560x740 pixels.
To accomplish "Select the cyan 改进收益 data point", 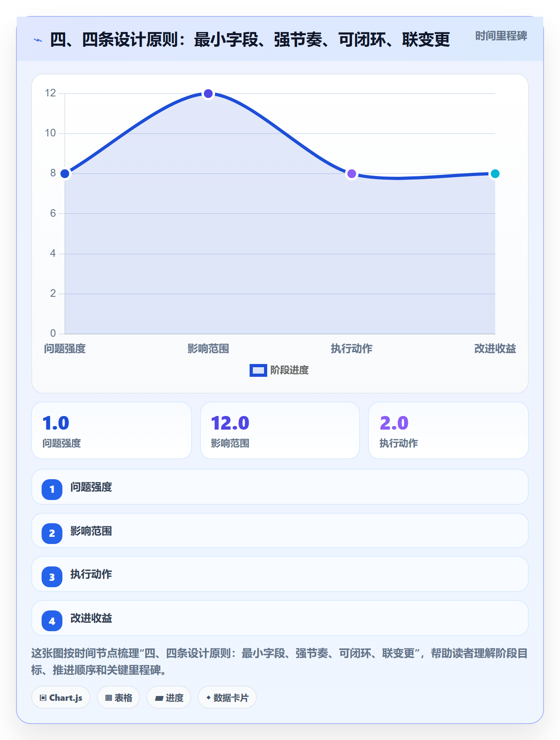I will click(495, 174).
